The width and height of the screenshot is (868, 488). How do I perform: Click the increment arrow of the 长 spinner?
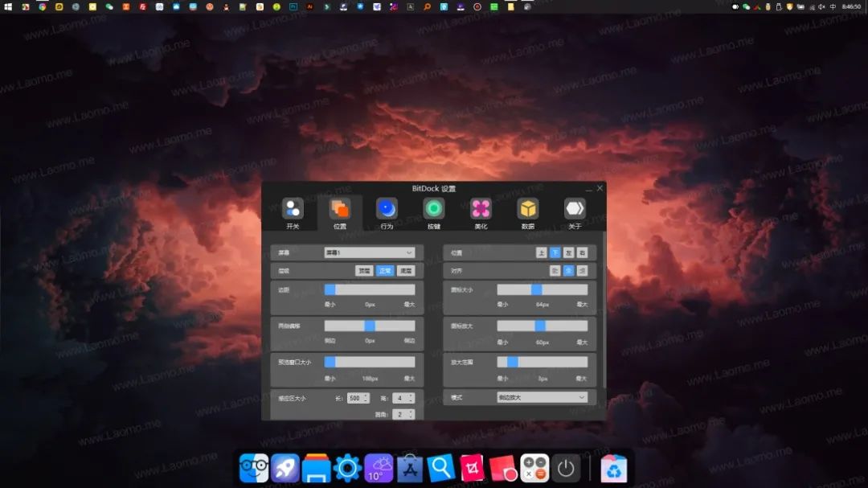366,395
